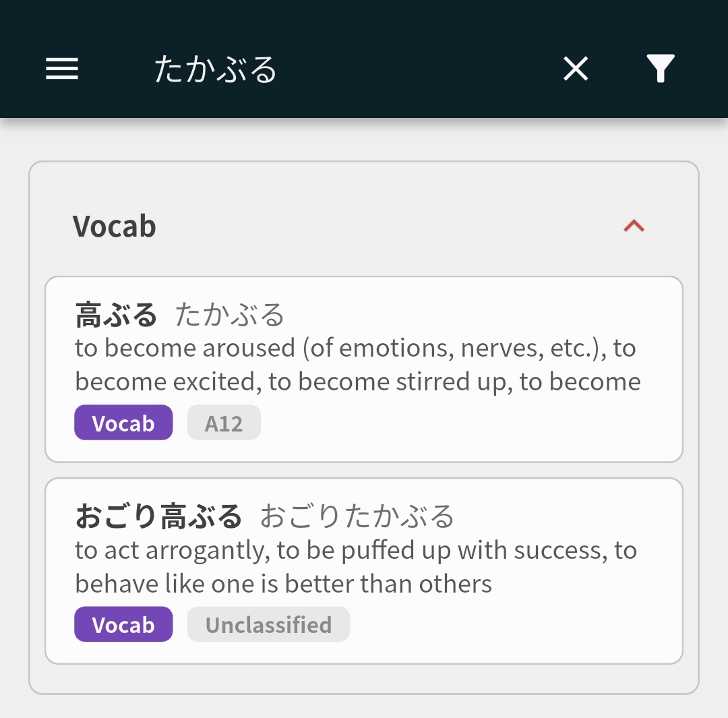Click the おごりたかぶる reading text
This screenshot has height=718, width=728.
coord(357,516)
